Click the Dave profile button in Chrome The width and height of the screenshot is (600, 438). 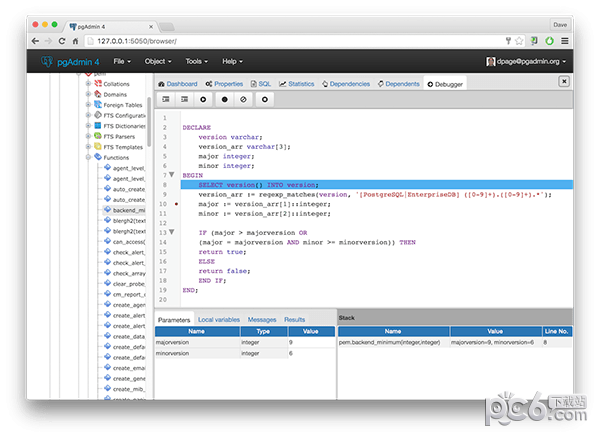[x=560, y=25]
